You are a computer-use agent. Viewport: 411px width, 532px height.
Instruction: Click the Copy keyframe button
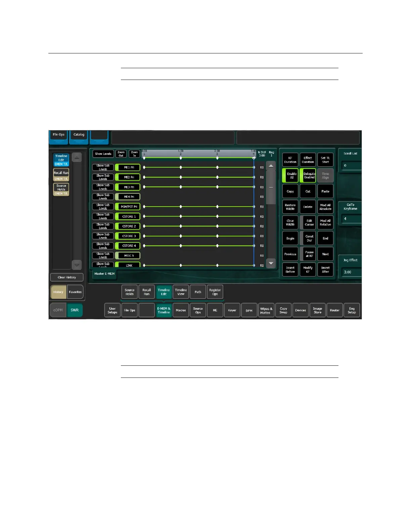click(x=290, y=191)
